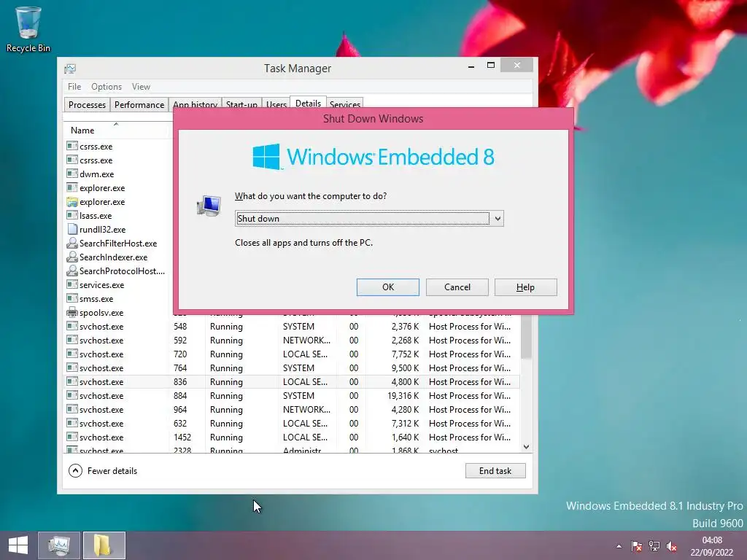Sort processes by the Name column

pyautogui.click(x=117, y=130)
